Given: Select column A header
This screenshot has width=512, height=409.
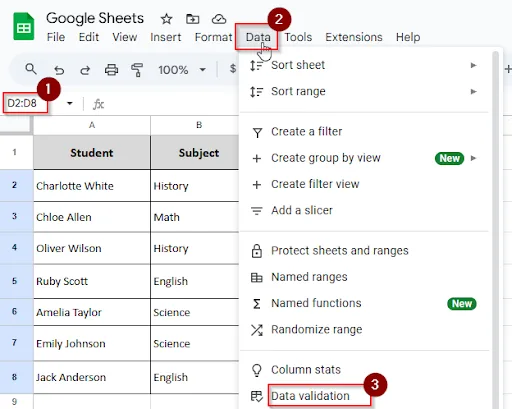Looking at the screenshot, I should (92, 125).
